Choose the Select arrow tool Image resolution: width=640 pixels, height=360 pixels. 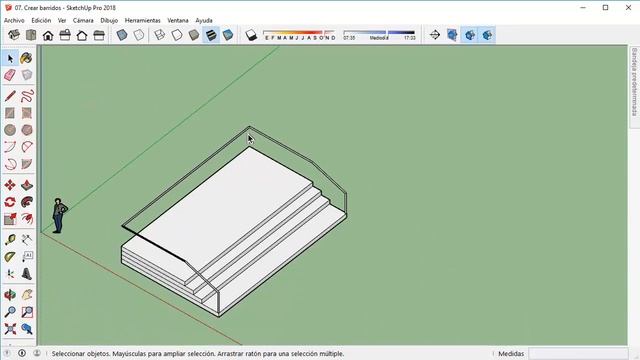click(10, 59)
